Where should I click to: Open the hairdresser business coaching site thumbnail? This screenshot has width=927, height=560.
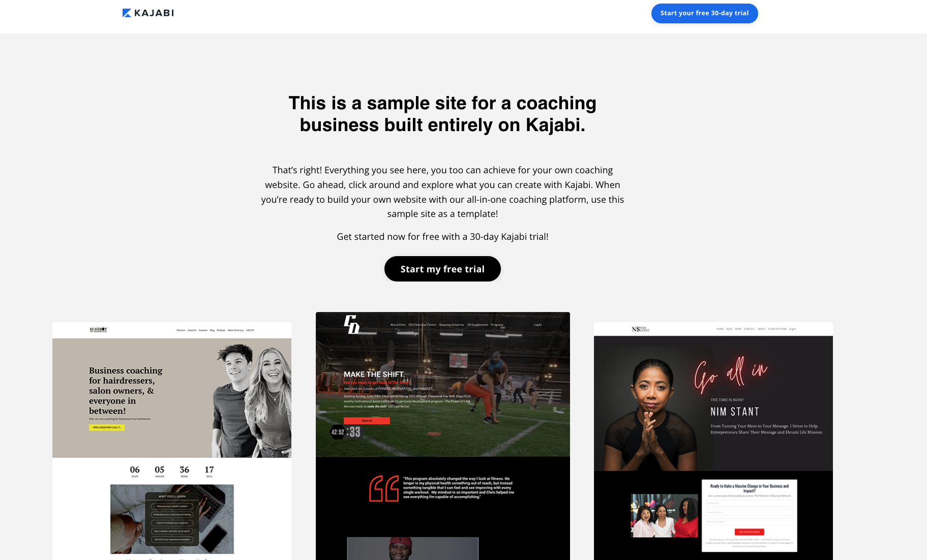(x=172, y=441)
